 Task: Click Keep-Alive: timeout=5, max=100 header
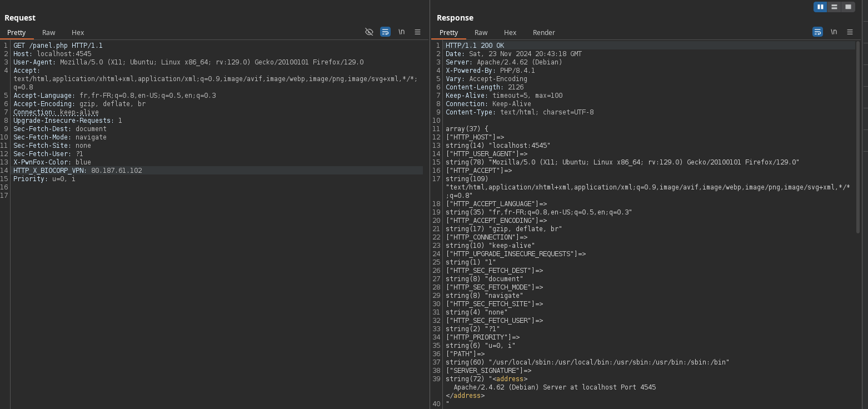(504, 96)
